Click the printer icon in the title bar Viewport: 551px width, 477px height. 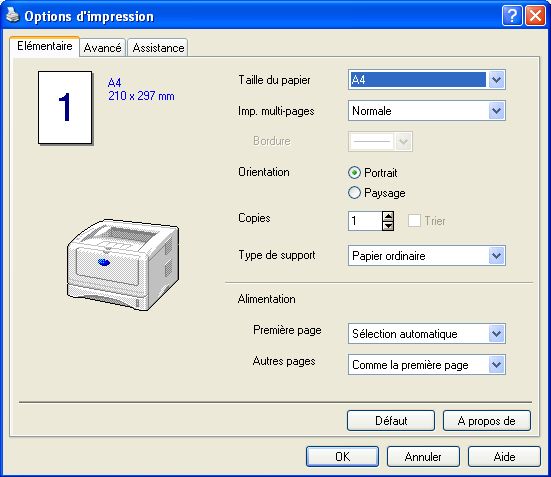(12, 15)
